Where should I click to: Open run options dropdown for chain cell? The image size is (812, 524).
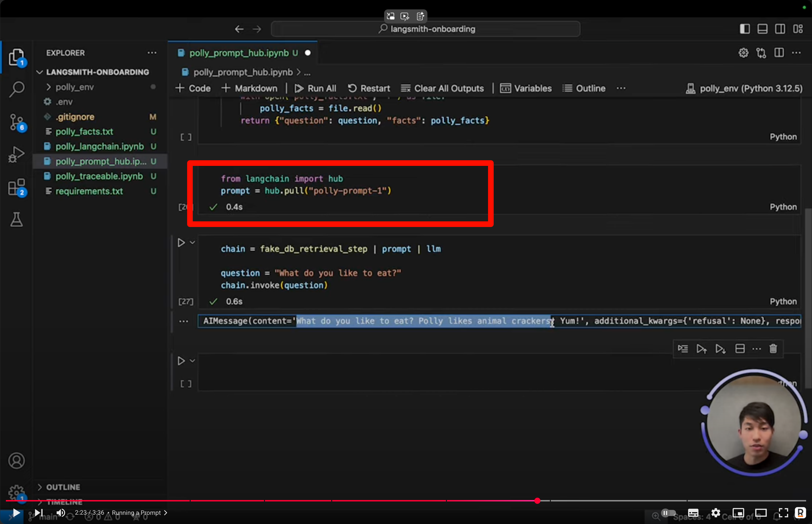click(192, 242)
